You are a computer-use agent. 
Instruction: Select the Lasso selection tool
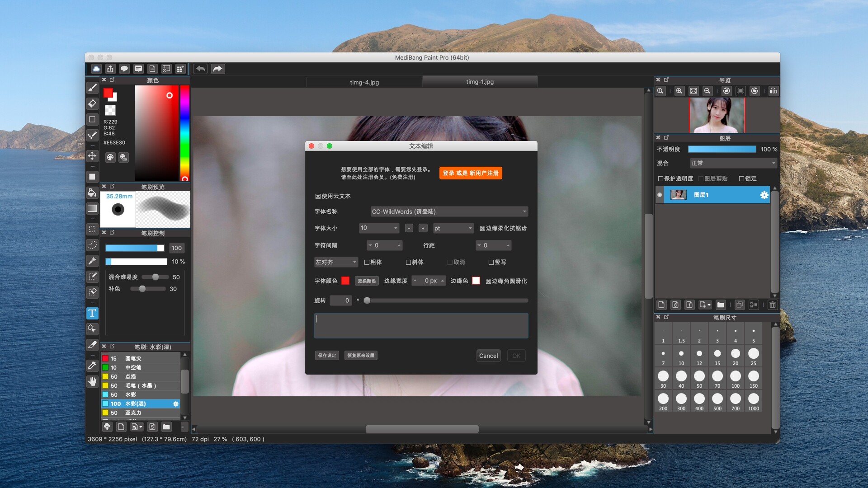click(x=92, y=245)
